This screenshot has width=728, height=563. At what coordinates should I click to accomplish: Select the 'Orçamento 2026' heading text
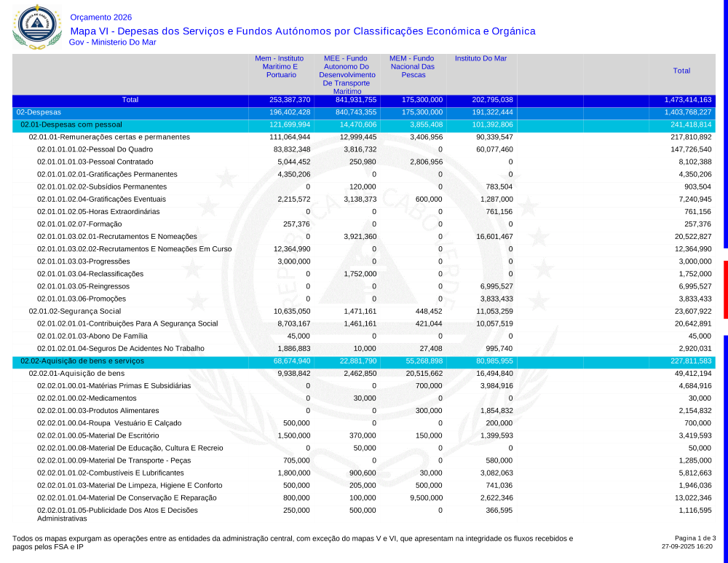101,17
